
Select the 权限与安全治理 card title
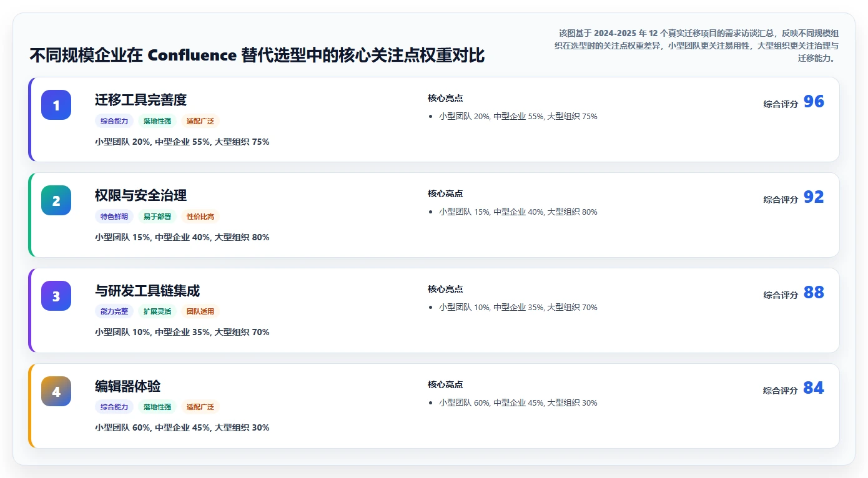coord(141,195)
